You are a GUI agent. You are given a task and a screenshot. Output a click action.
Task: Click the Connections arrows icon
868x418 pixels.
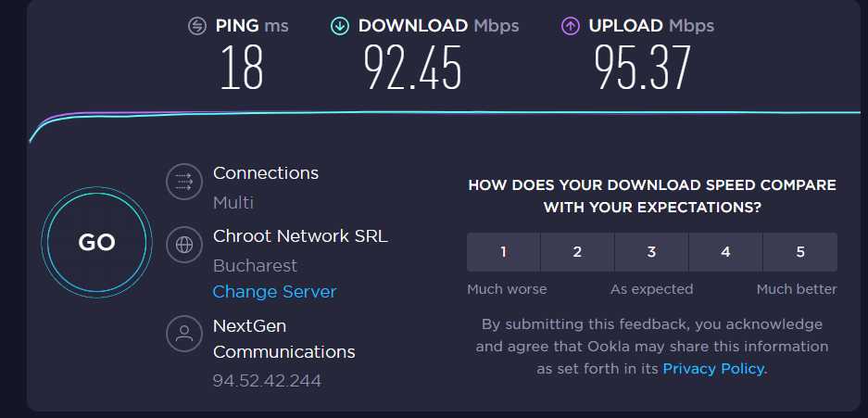(x=184, y=182)
